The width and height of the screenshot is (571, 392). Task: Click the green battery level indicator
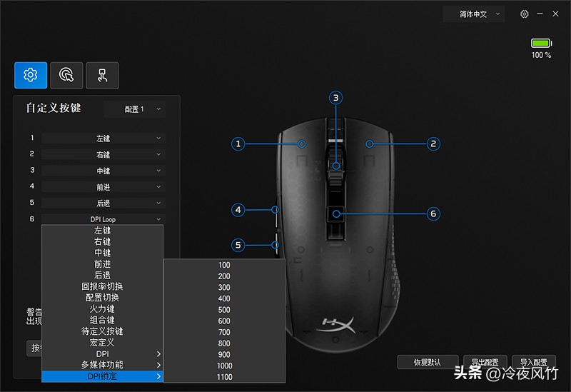coord(541,44)
